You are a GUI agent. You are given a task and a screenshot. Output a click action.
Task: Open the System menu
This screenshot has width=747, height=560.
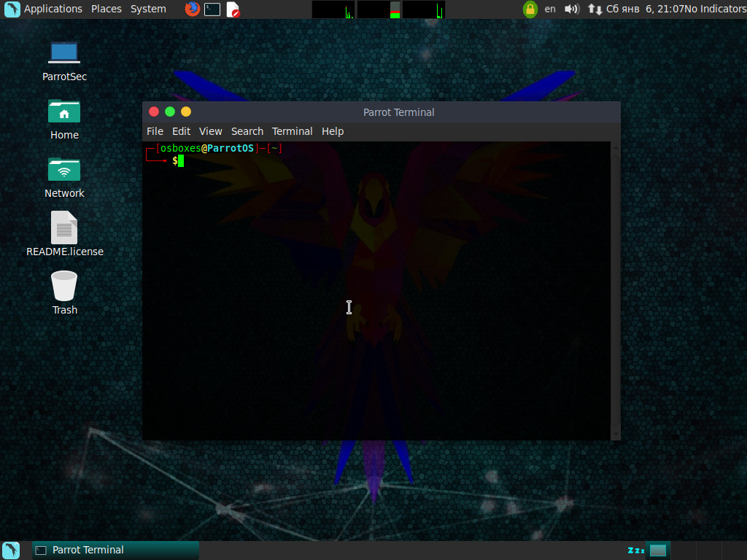(148, 9)
